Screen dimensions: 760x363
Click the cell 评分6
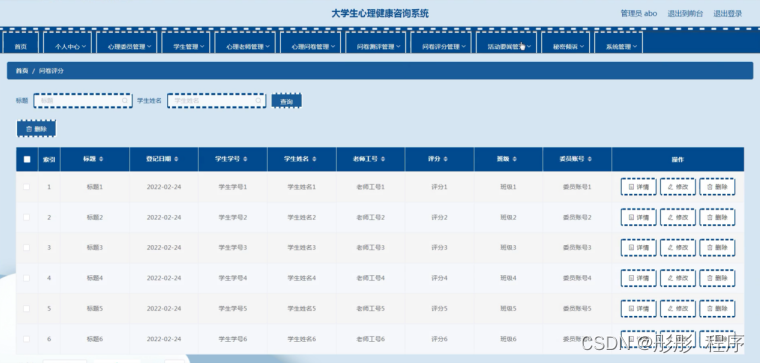click(440, 339)
